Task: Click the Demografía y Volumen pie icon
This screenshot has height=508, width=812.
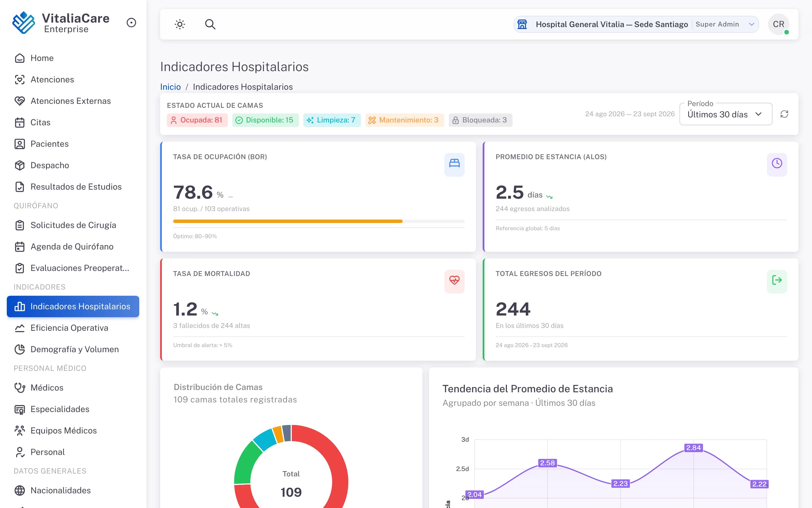Action: pyautogui.click(x=20, y=349)
